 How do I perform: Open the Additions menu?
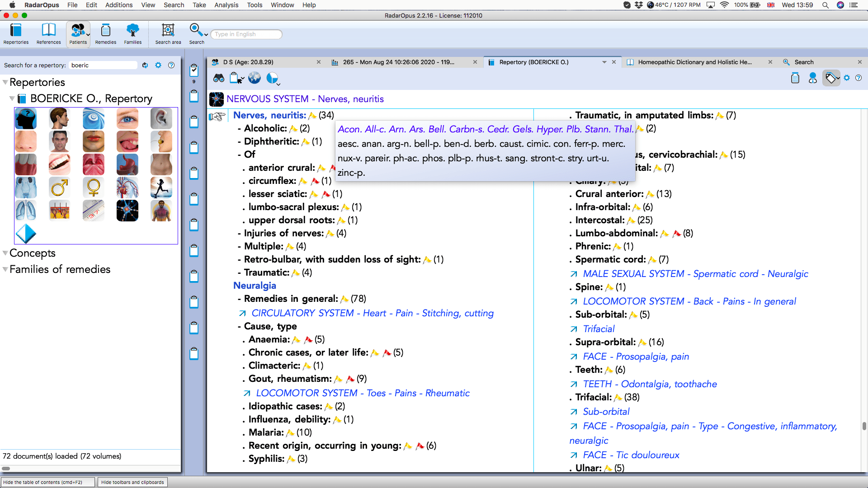click(119, 5)
